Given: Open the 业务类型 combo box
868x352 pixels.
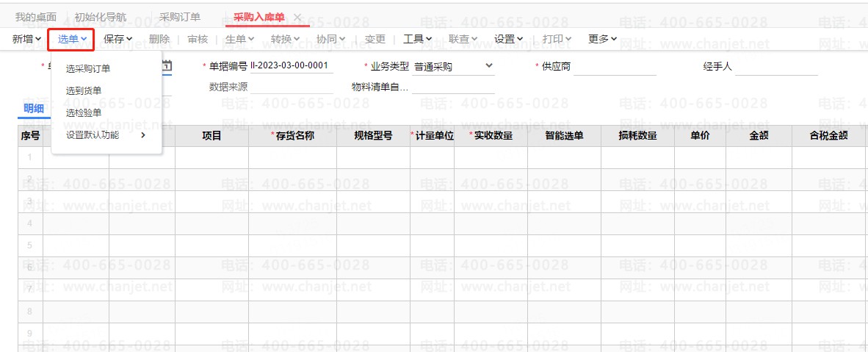Looking at the screenshot, I should coord(453,67).
